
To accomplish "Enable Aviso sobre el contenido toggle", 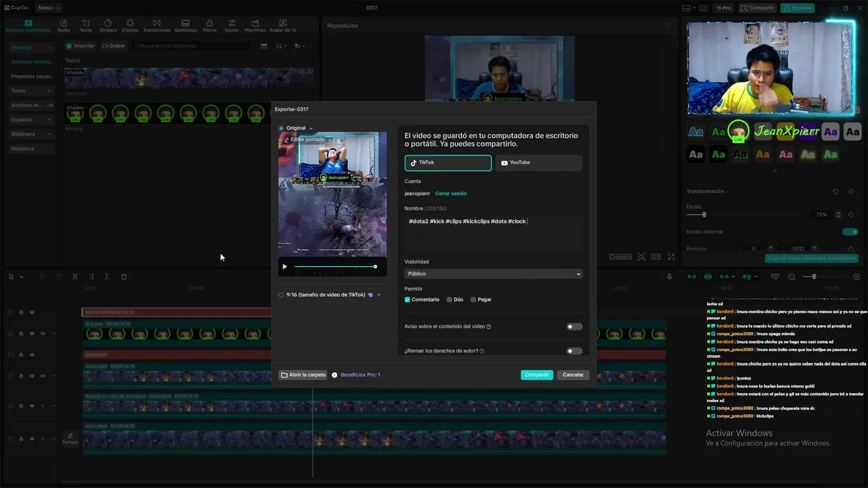I will pyautogui.click(x=574, y=327).
